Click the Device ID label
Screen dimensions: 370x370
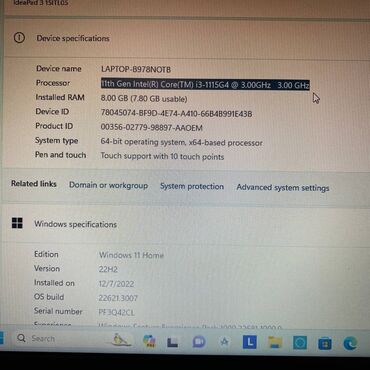click(x=52, y=112)
